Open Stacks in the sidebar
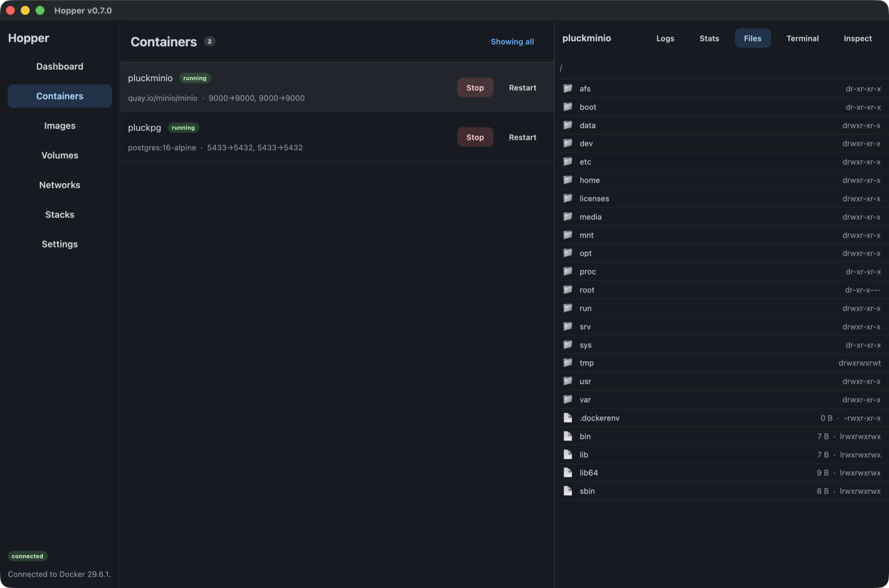 (x=60, y=214)
